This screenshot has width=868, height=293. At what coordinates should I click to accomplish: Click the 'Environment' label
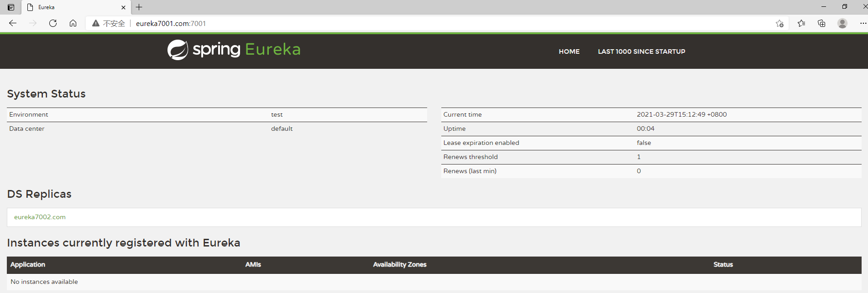tap(29, 114)
